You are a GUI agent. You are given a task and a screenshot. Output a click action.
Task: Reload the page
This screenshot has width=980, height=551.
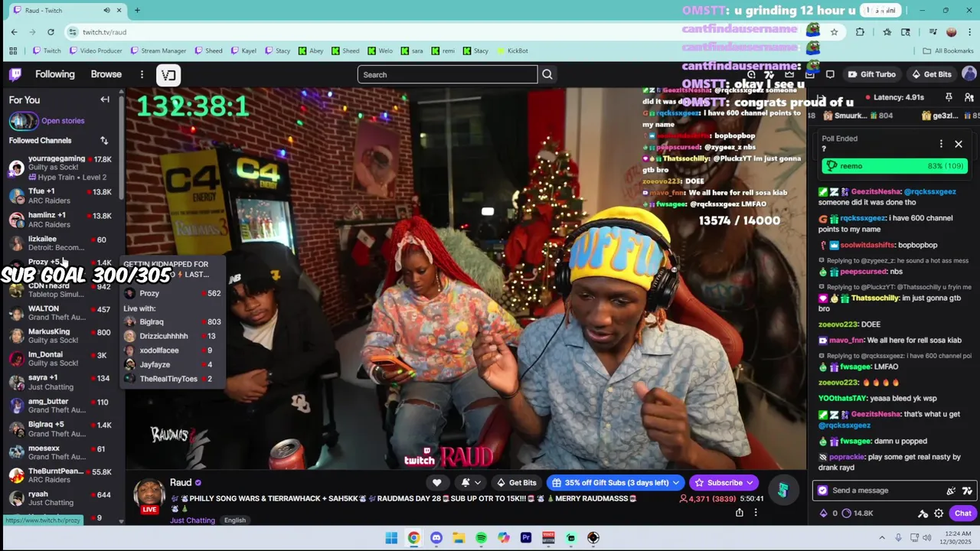51,32
